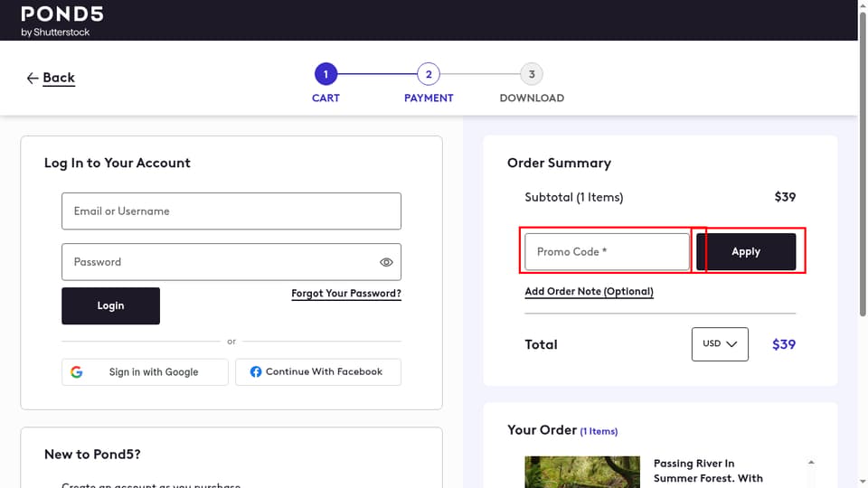The width and height of the screenshot is (868, 488).
Task: Toggle password visibility eye icon
Action: point(386,262)
